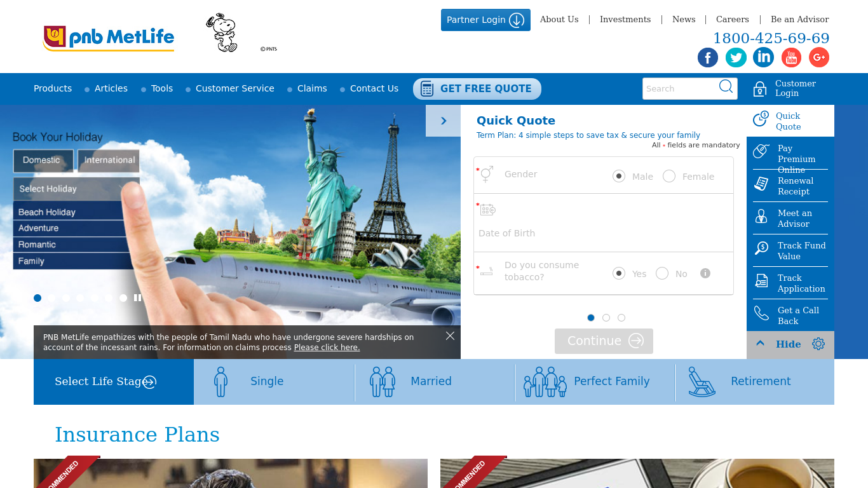This screenshot has width=868, height=488.
Task: Click the Track Fund Value magnifier icon
Action: pyautogui.click(x=761, y=248)
